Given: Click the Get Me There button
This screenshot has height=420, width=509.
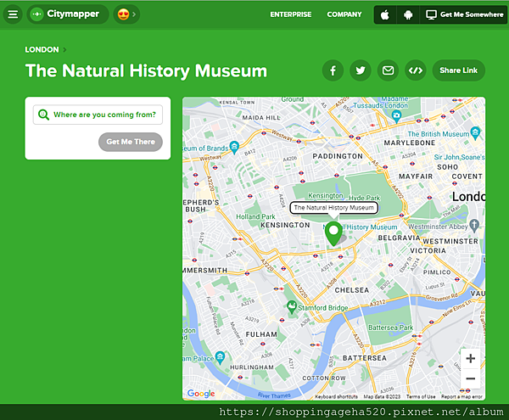Looking at the screenshot, I should click(131, 142).
